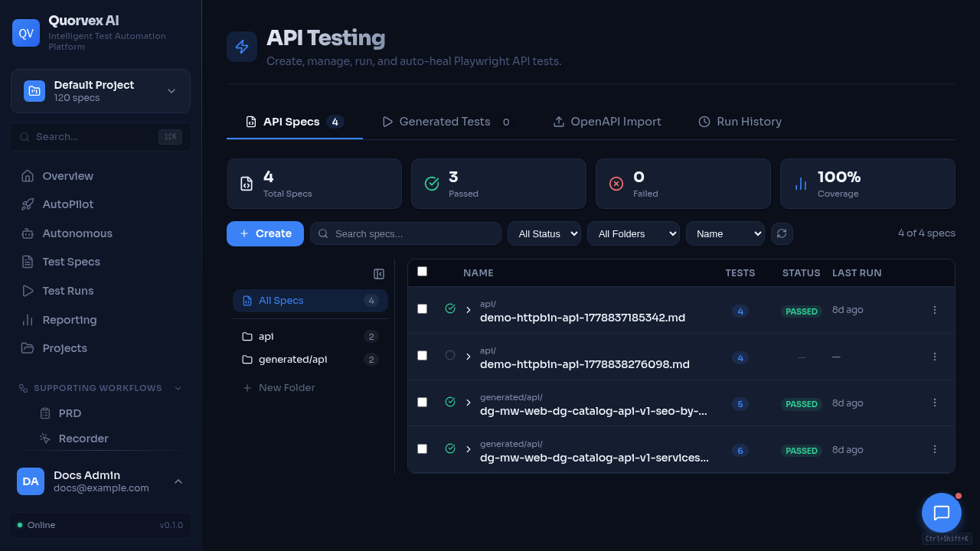Expand dg-mw-web-dg-catalog-api-v1-services row
980x551 pixels.
click(468, 449)
